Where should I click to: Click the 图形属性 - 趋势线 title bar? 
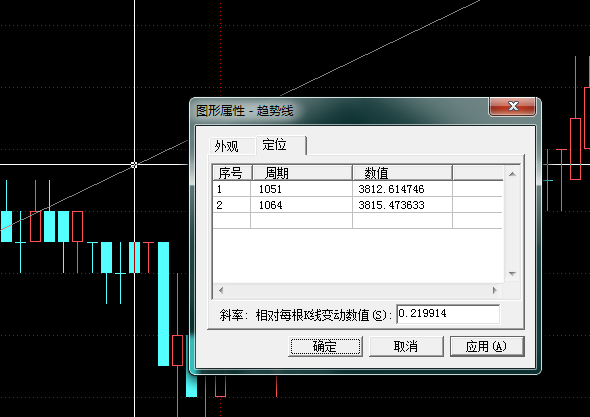click(x=339, y=111)
